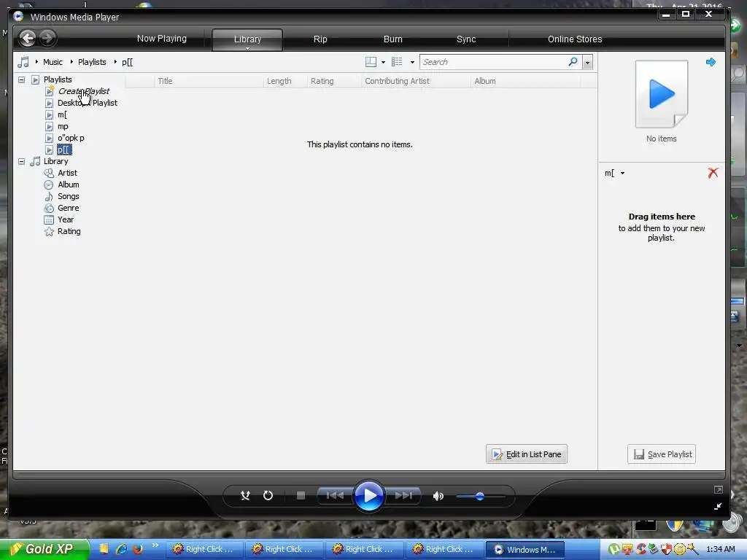Screen dimensions: 747x560
Task: Open the Online Stores tab
Action: [x=575, y=39]
